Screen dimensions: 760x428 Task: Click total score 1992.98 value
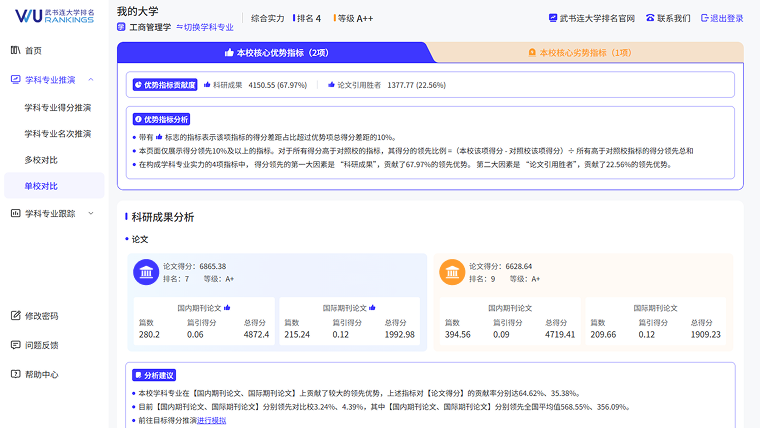pos(399,334)
